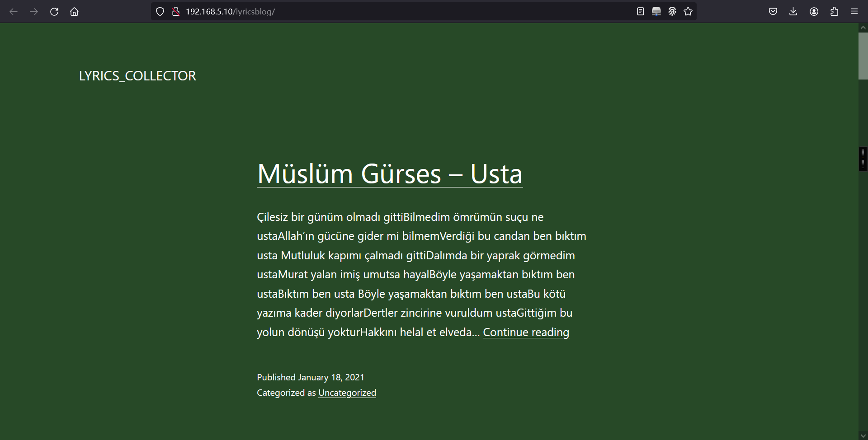868x440 pixels.
Task: Open the Firefox account menu
Action: pyautogui.click(x=814, y=12)
